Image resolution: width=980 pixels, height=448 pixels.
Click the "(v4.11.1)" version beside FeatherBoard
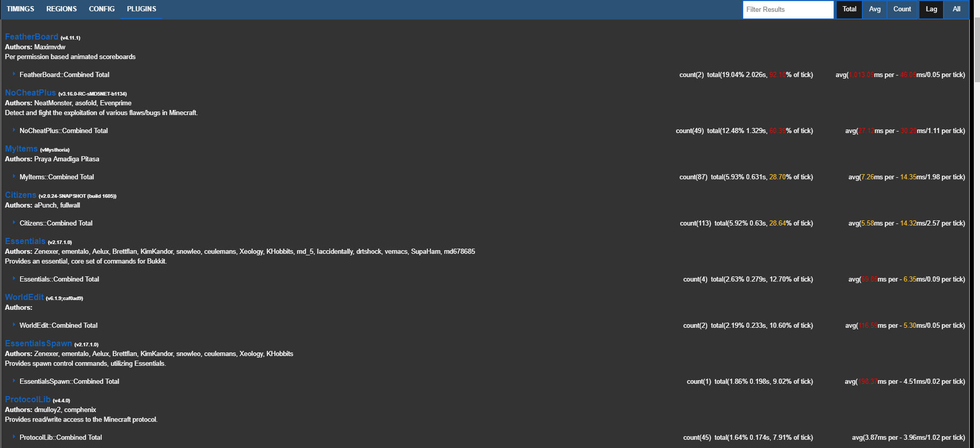click(70, 38)
